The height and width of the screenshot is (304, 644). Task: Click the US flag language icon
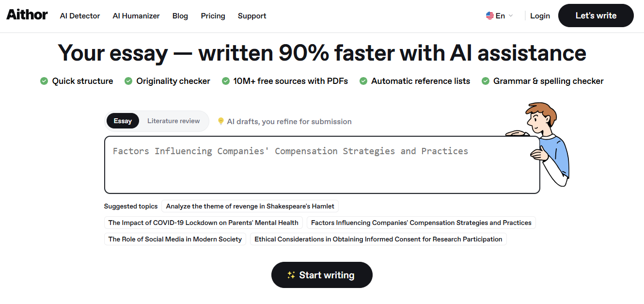point(490,16)
